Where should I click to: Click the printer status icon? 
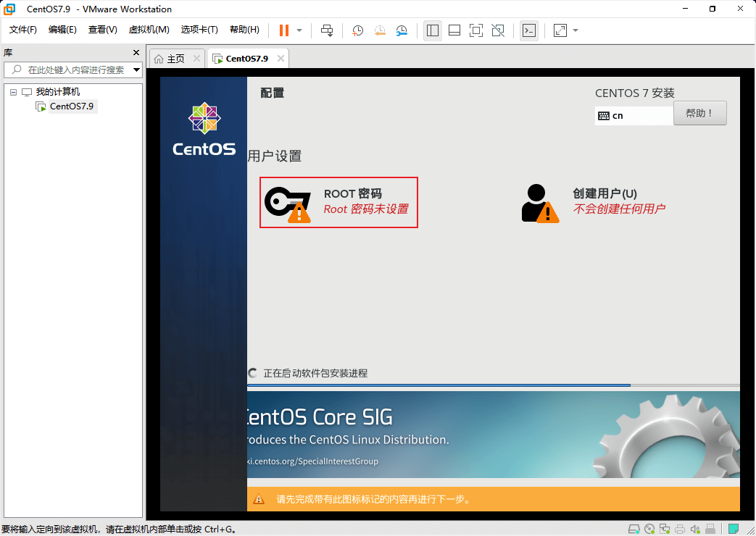click(x=680, y=529)
